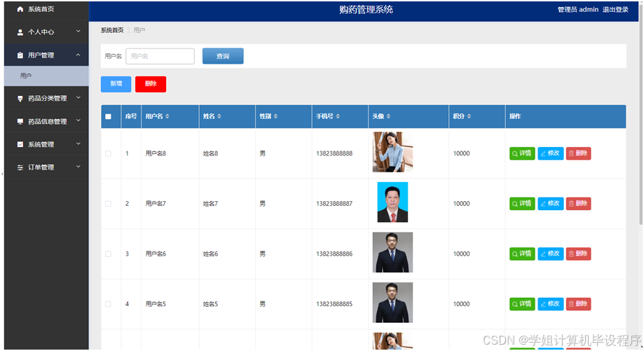Sort by 用户名 column arrows
Screen dimensions: 644x351
[167, 116]
